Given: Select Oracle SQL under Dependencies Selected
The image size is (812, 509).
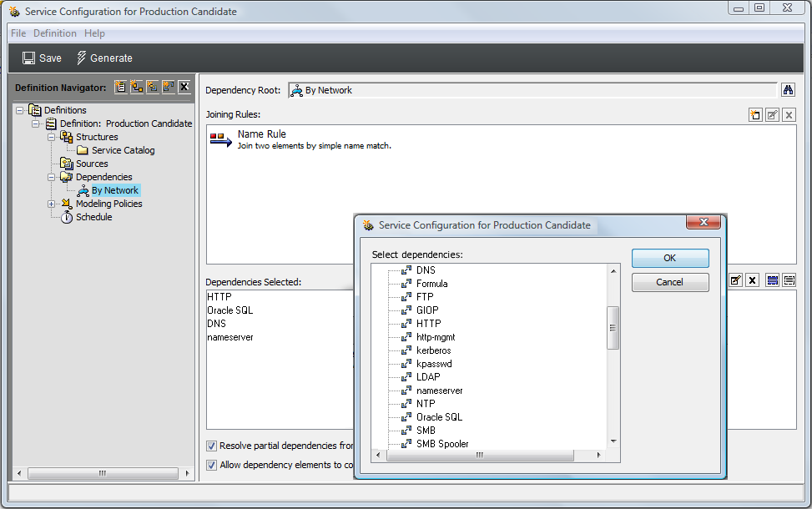Looking at the screenshot, I should pos(230,310).
